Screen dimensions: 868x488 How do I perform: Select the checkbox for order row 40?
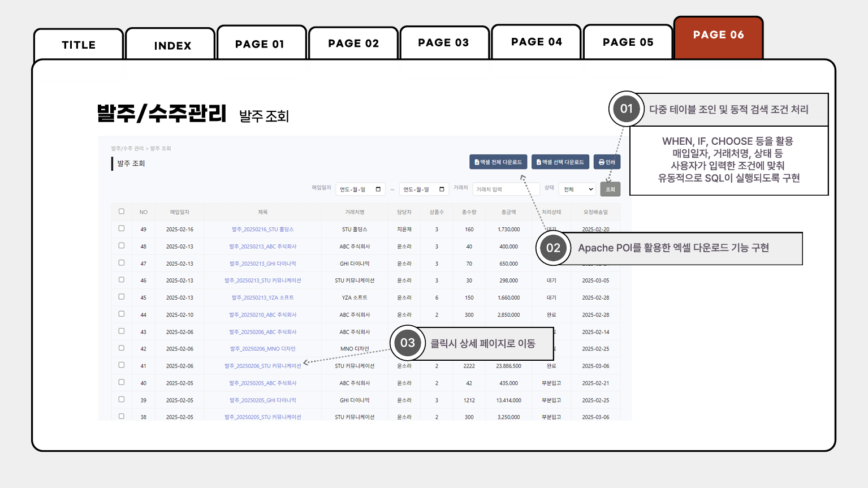pyautogui.click(x=122, y=382)
